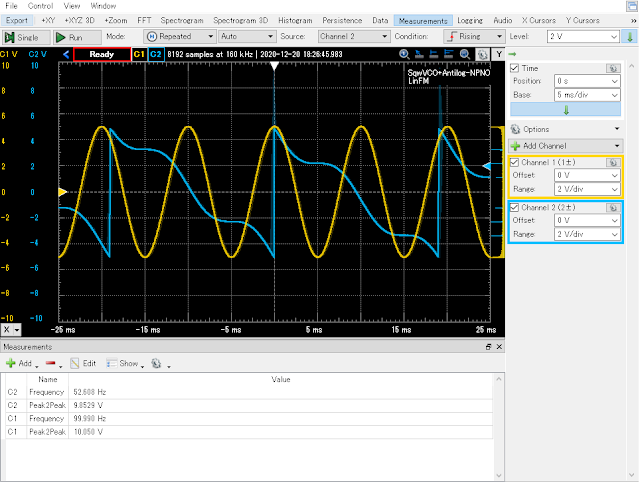Toggle the Measurements view button
640x483 pixels.
423,20
